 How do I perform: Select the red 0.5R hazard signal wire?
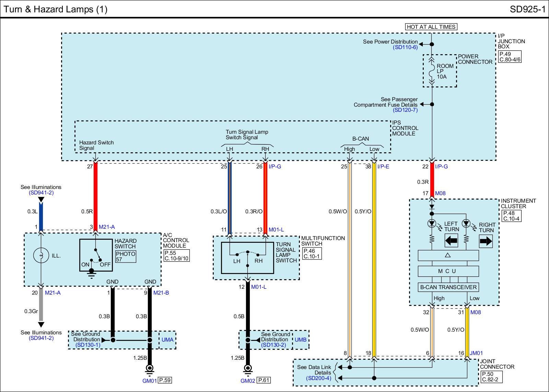pyautogui.click(x=96, y=195)
